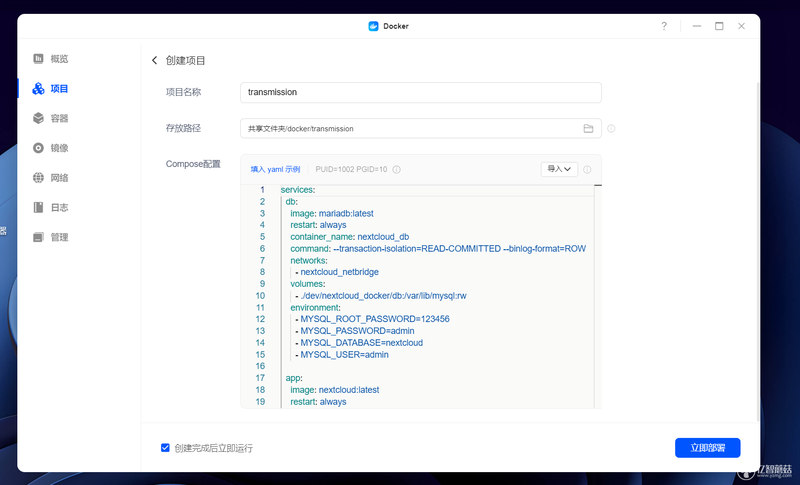Go back from 创建项目 page
The image size is (800, 485).
(154, 60)
